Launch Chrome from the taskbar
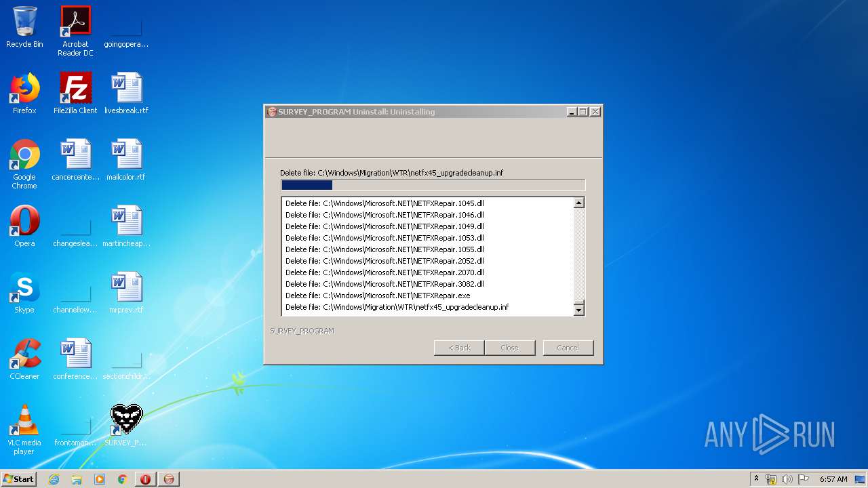The width and height of the screenshot is (868, 488). pos(123,479)
